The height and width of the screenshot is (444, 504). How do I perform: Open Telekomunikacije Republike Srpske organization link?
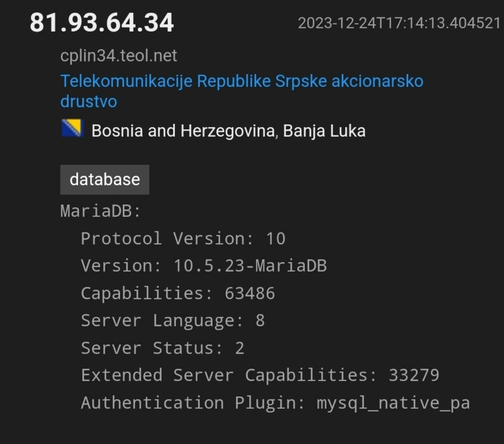click(x=242, y=91)
